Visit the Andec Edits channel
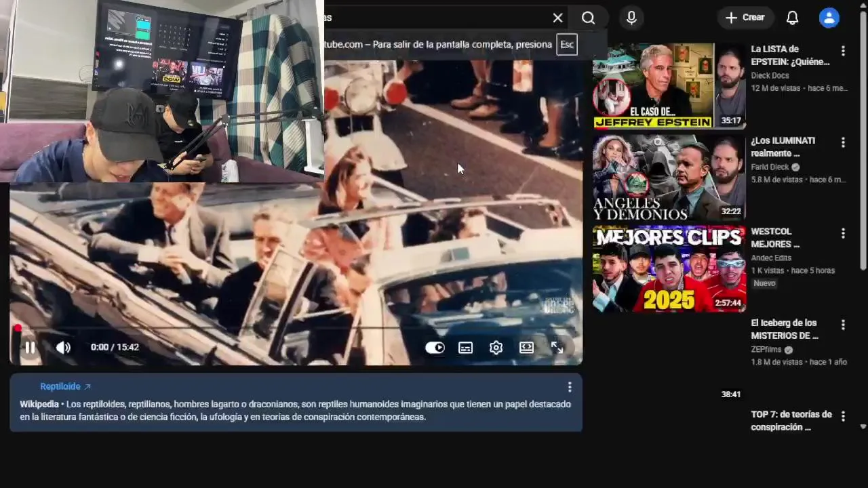 [771, 258]
